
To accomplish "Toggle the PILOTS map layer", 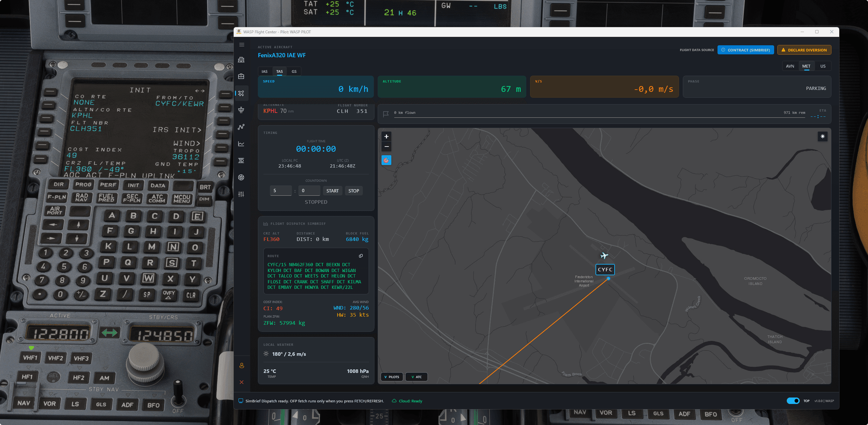I will click(392, 377).
